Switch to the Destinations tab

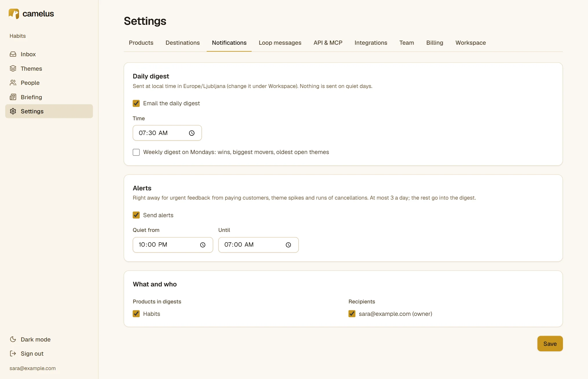click(x=182, y=43)
